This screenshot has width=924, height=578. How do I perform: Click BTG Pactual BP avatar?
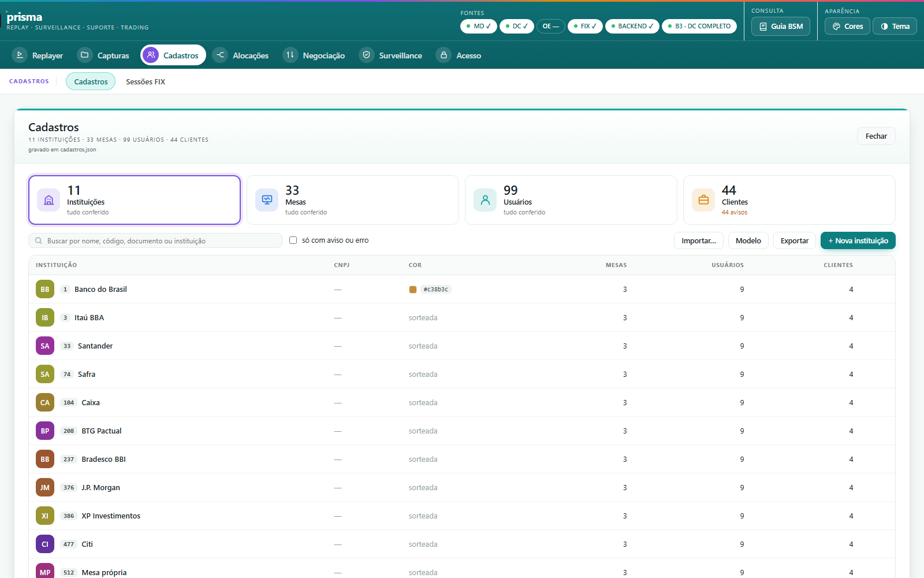tap(45, 431)
